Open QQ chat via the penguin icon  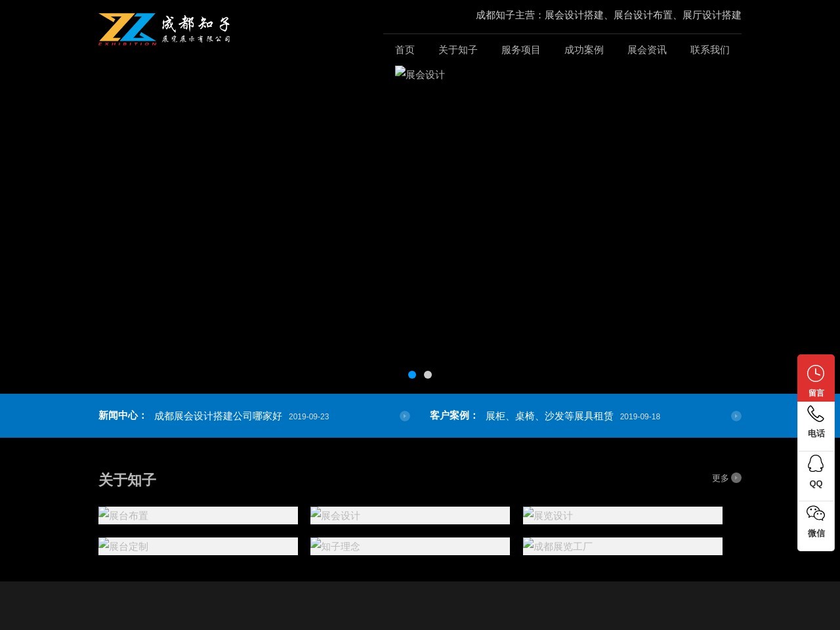point(816,464)
